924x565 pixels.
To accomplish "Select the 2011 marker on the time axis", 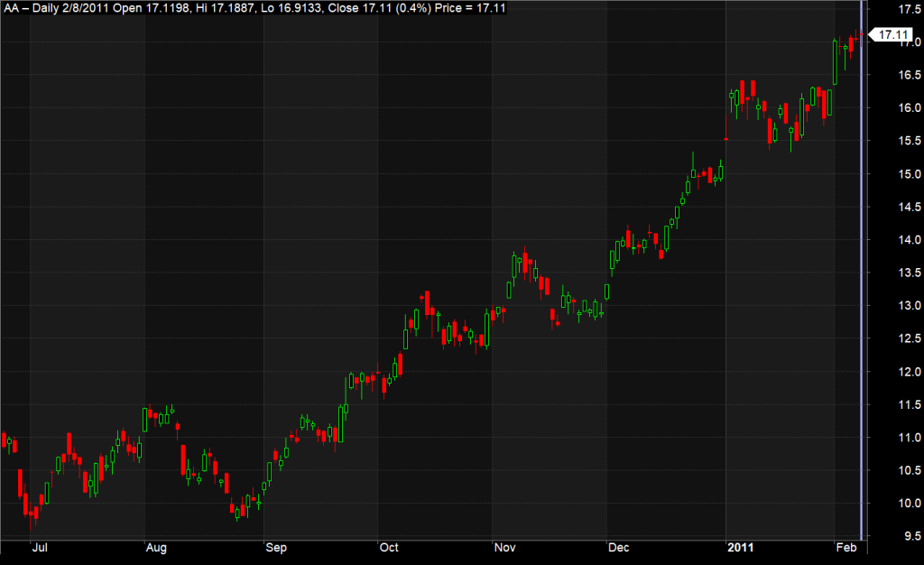I will pyautogui.click(x=742, y=547).
